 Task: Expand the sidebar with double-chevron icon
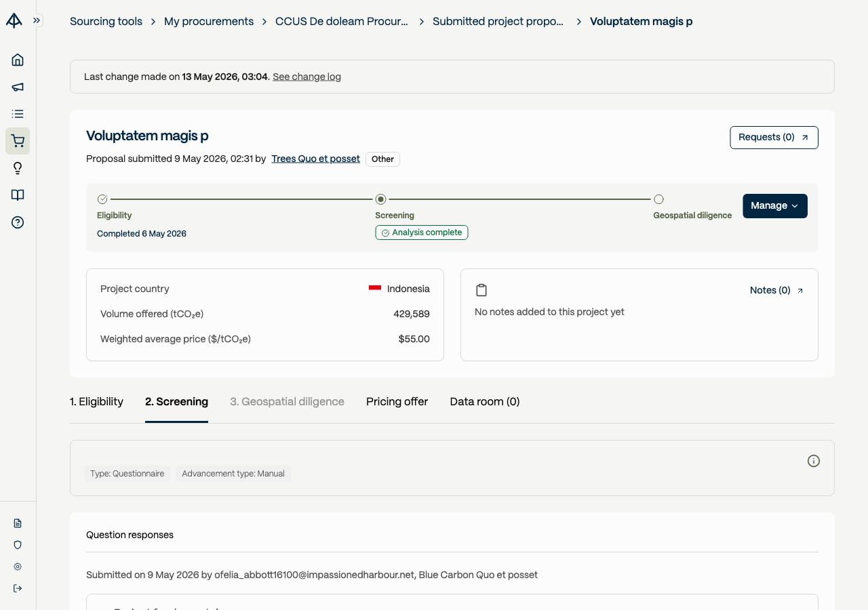(x=37, y=20)
